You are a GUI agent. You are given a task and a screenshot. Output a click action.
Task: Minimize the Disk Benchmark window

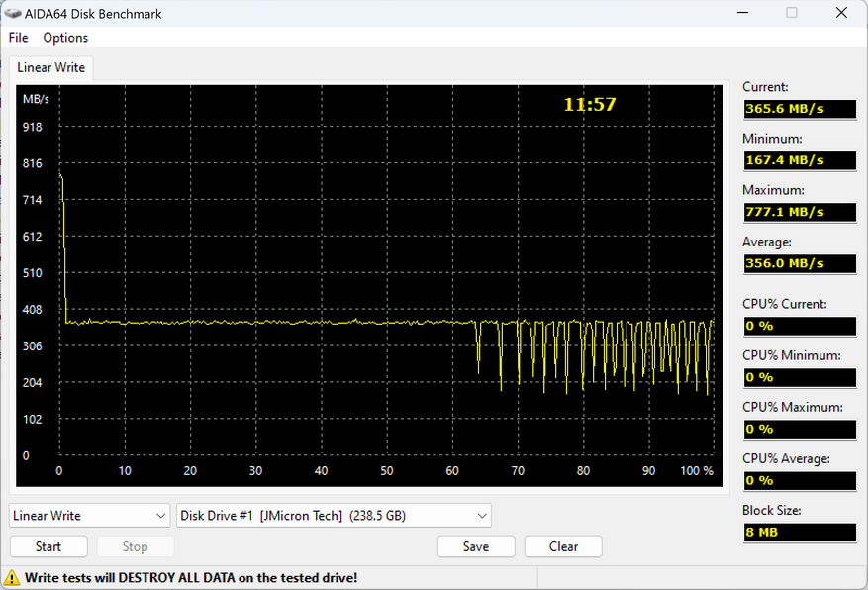pyautogui.click(x=743, y=13)
